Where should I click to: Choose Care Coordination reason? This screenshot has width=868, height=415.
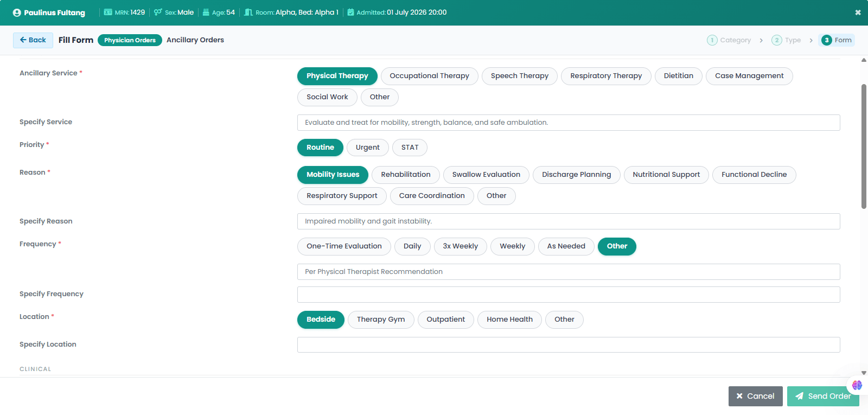click(x=432, y=196)
